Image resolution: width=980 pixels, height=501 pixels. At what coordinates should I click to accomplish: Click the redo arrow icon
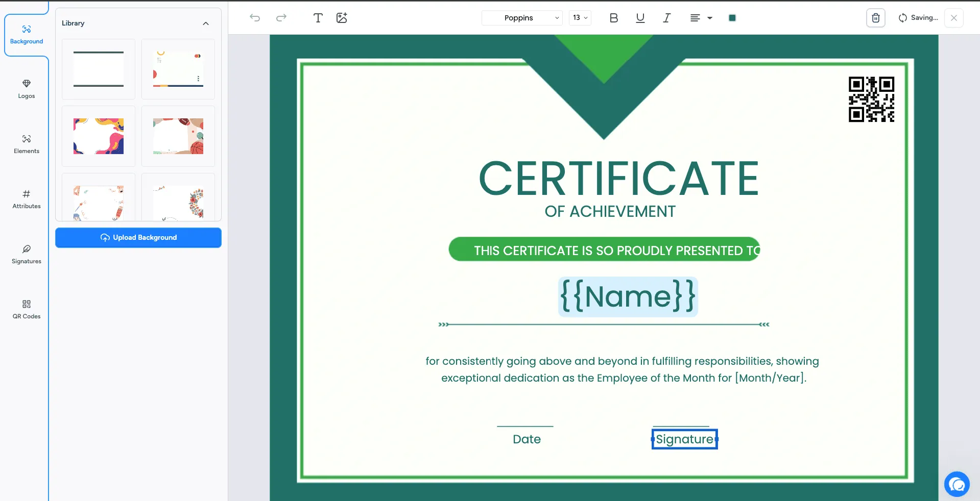click(x=281, y=18)
